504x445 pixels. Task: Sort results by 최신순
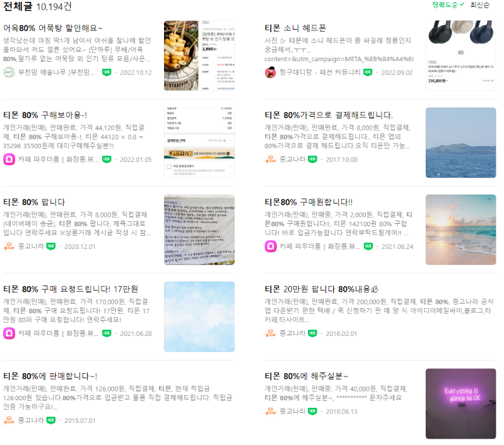click(x=479, y=5)
